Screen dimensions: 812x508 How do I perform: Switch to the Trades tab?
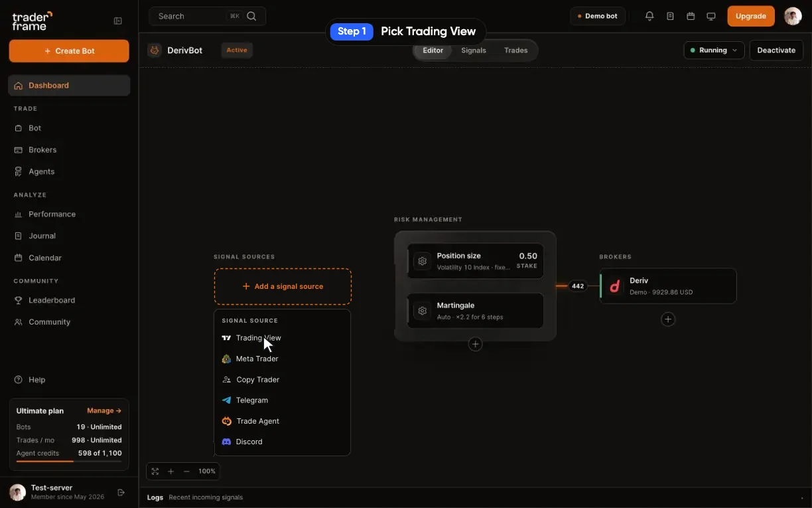[515, 50]
